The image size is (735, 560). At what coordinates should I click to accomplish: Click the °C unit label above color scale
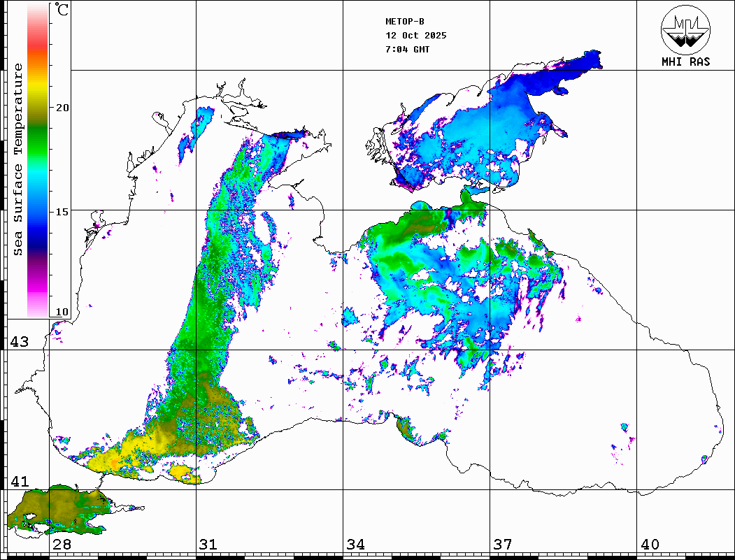coord(62,10)
